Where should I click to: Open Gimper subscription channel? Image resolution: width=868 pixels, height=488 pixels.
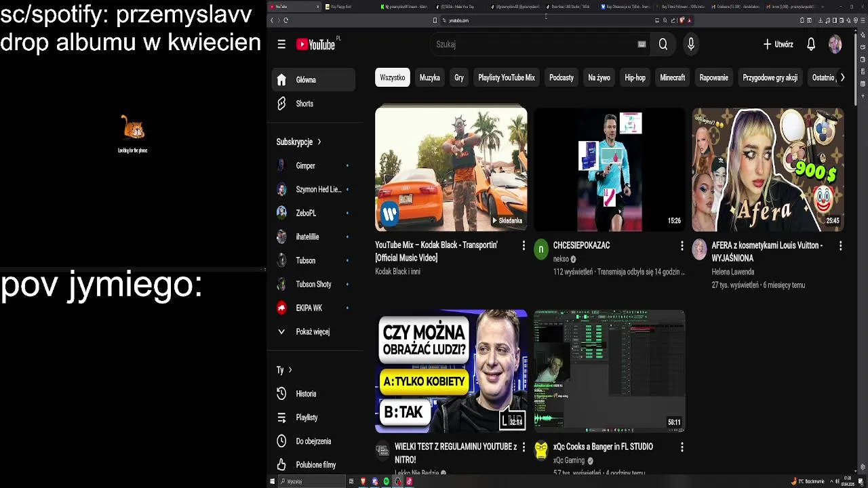click(313, 165)
